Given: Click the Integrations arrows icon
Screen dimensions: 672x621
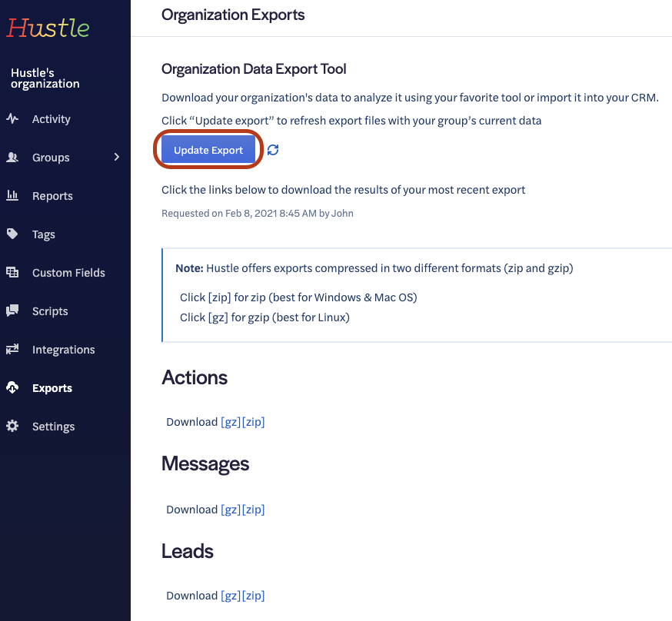Looking at the screenshot, I should (12, 350).
